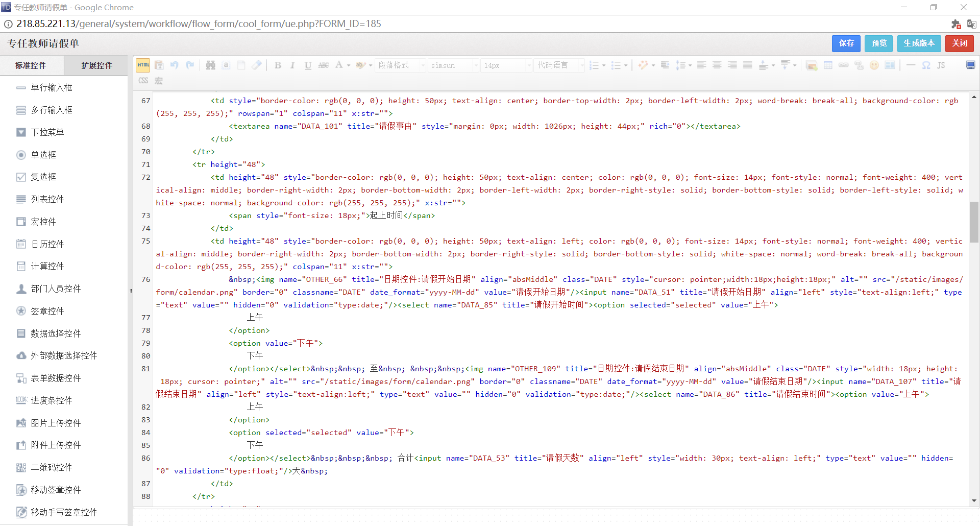Toggle bold formatting
Viewport: 980px width, 526px height.
278,65
